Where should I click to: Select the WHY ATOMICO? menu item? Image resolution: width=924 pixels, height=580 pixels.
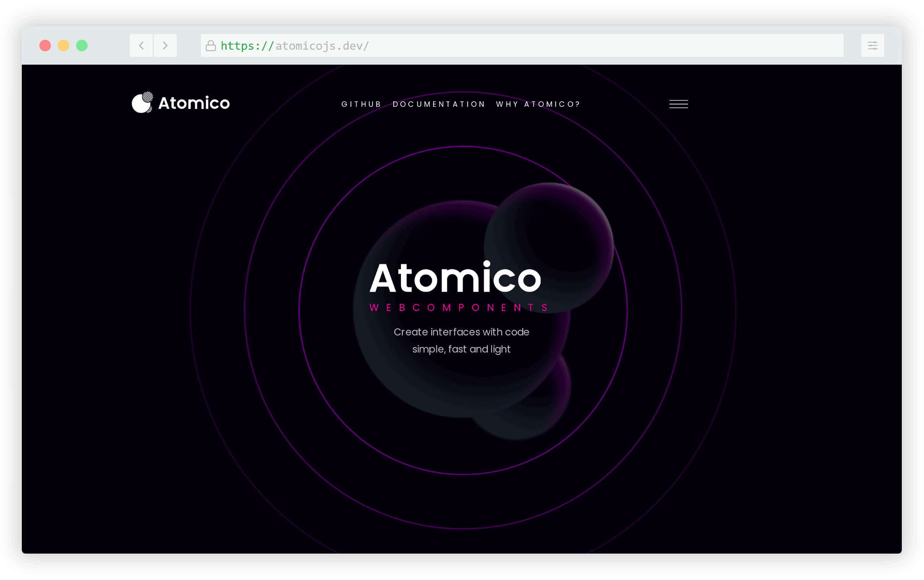click(x=537, y=104)
